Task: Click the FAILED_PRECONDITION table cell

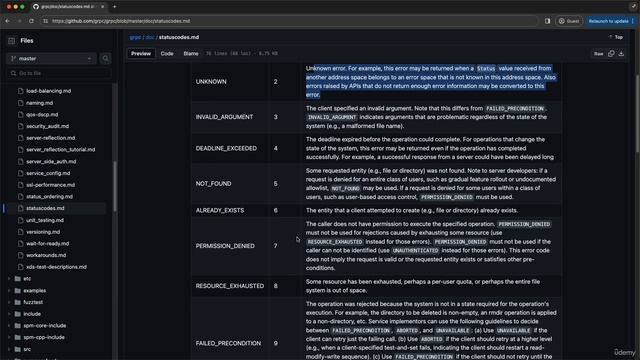Action: tap(228, 343)
